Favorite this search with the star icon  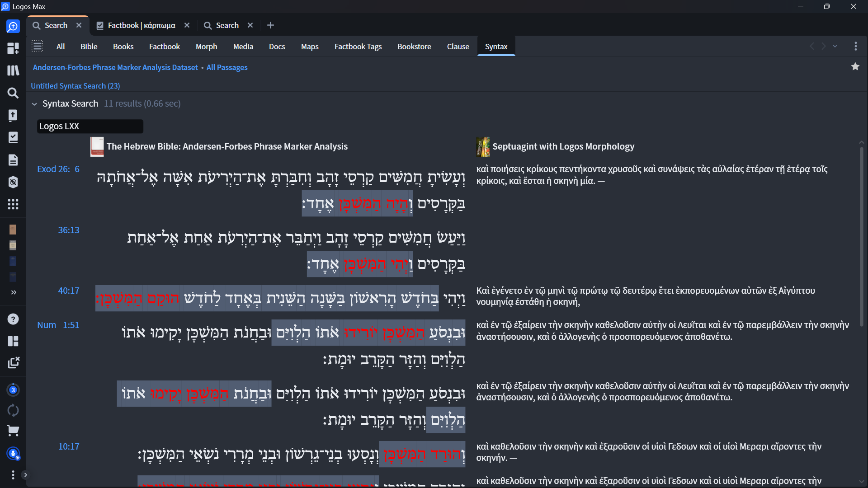point(855,67)
